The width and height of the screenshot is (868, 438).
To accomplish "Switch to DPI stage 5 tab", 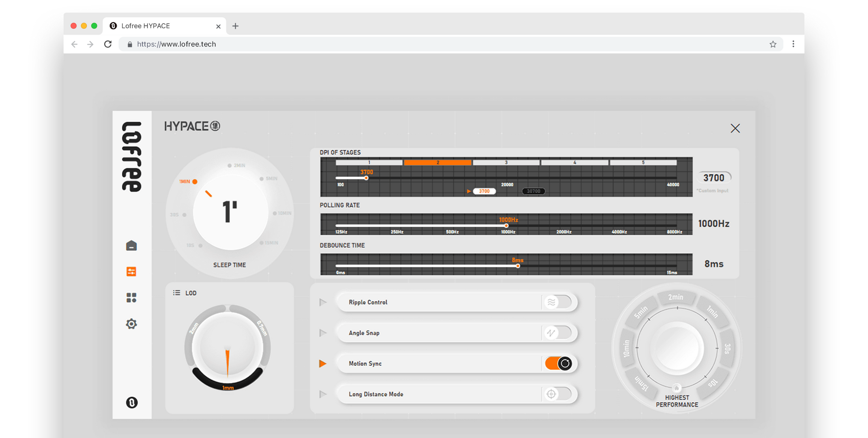I will tap(643, 162).
